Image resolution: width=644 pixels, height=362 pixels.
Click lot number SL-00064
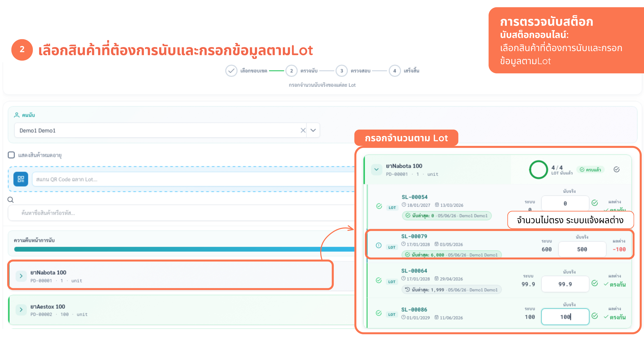coord(414,271)
